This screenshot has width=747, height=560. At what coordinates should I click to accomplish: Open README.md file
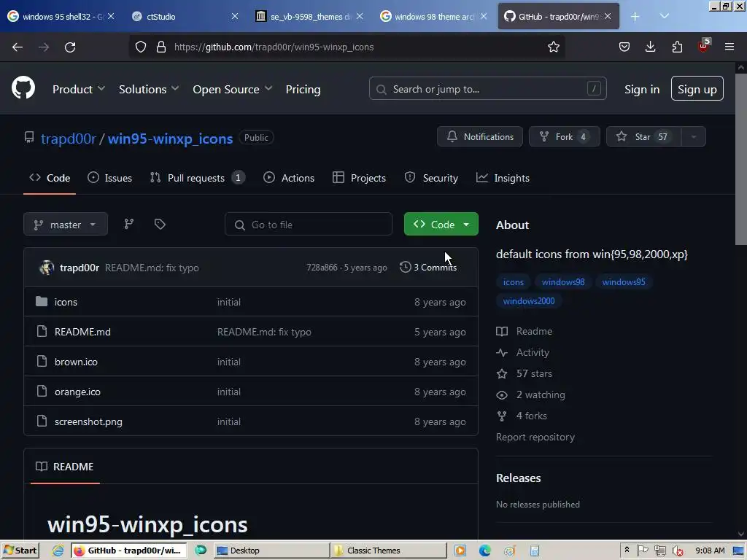pos(82,332)
